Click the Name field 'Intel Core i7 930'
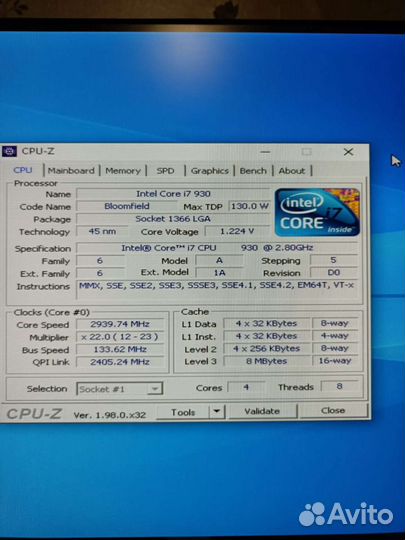The height and width of the screenshot is (540, 405). click(x=173, y=194)
